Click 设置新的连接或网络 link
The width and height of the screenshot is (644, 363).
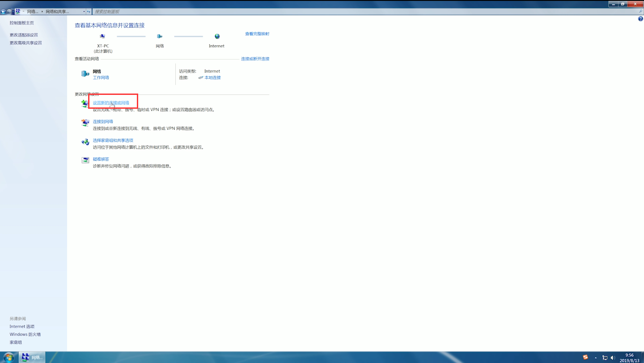tap(111, 103)
